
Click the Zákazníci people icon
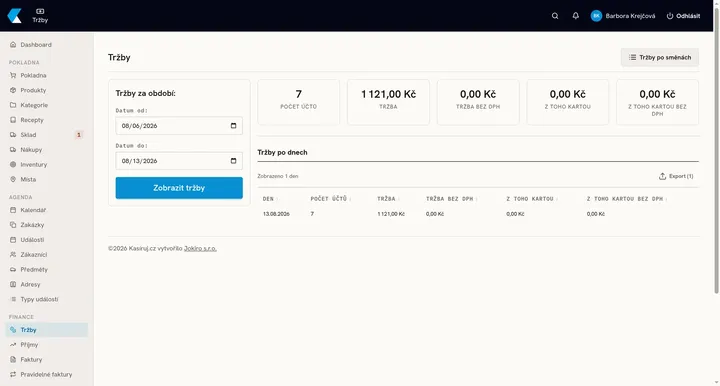[13, 254]
